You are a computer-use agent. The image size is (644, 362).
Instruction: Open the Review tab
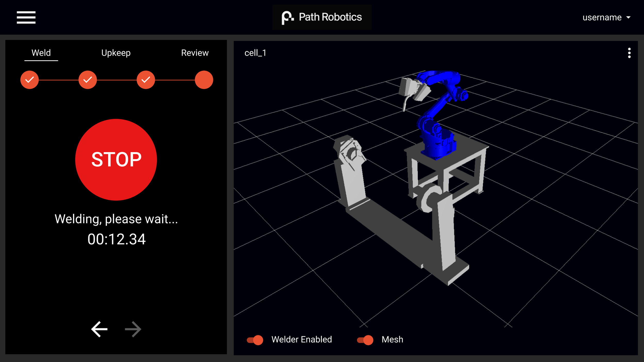click(195, 53)
